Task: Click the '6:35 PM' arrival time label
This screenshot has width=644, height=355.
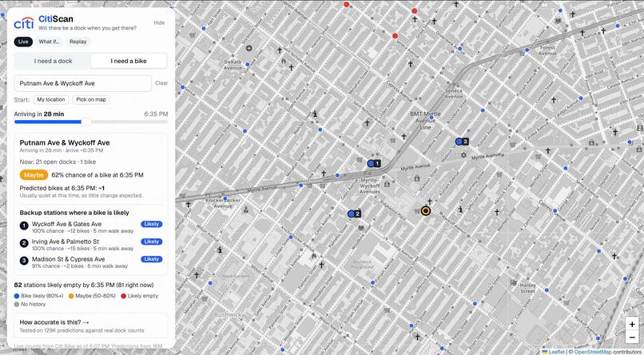Action: [156, 114]
